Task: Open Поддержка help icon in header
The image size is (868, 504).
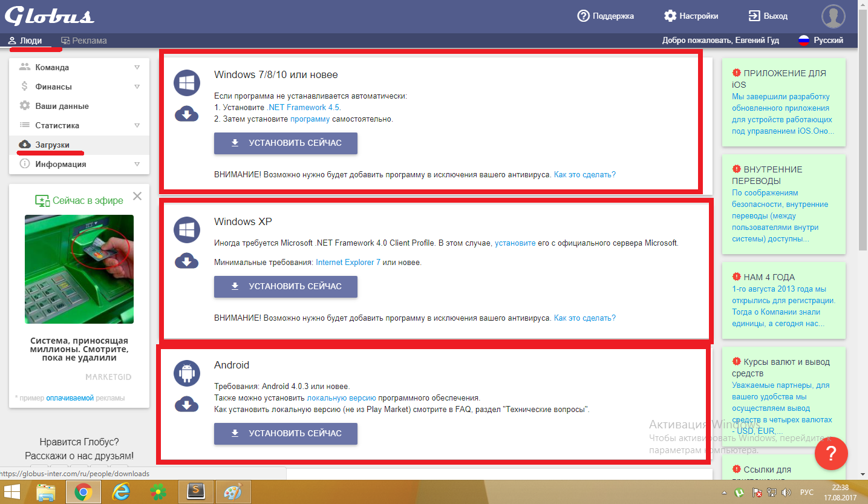Action: pyautogui.click(x=583, y=16)
